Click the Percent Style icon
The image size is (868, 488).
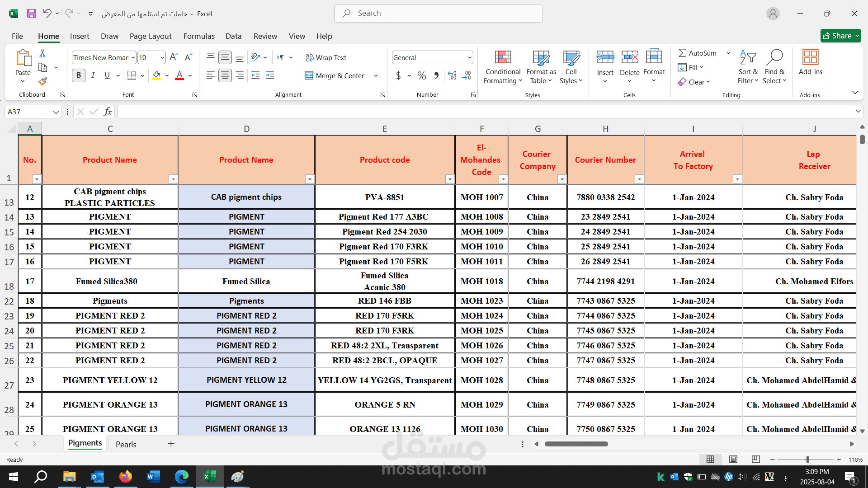tap(421, 75)
